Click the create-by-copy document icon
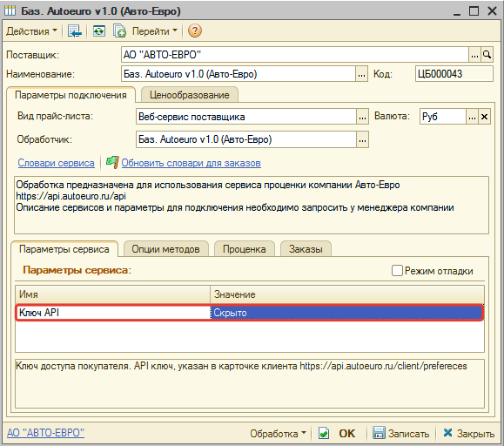Image resolution: width=504 pixels, height=446 pixels. 119,31
